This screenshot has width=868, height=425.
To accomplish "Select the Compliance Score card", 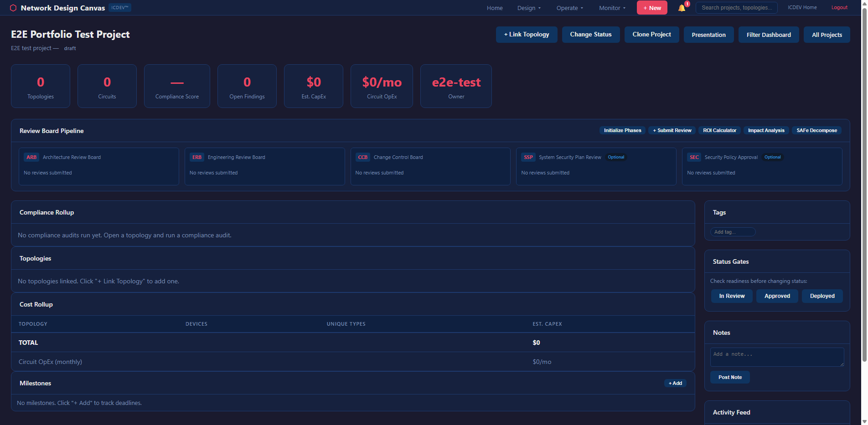I will coord(177,86).
